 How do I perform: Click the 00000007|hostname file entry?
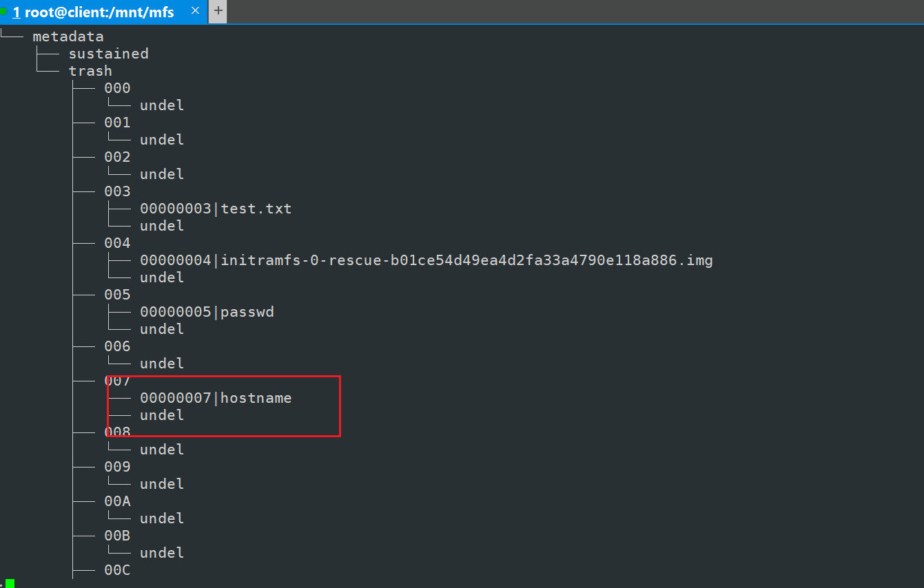[x=216, y=398]
